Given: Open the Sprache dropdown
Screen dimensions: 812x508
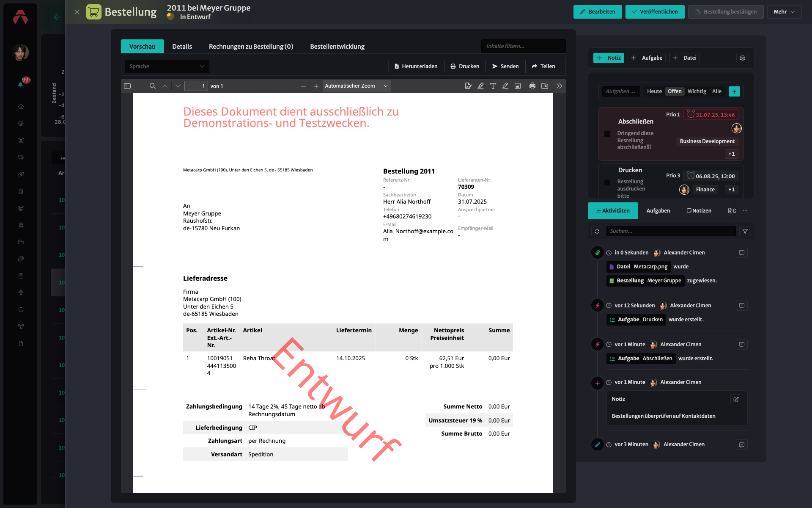Looking at the screenshot, I should pos(167,66).
